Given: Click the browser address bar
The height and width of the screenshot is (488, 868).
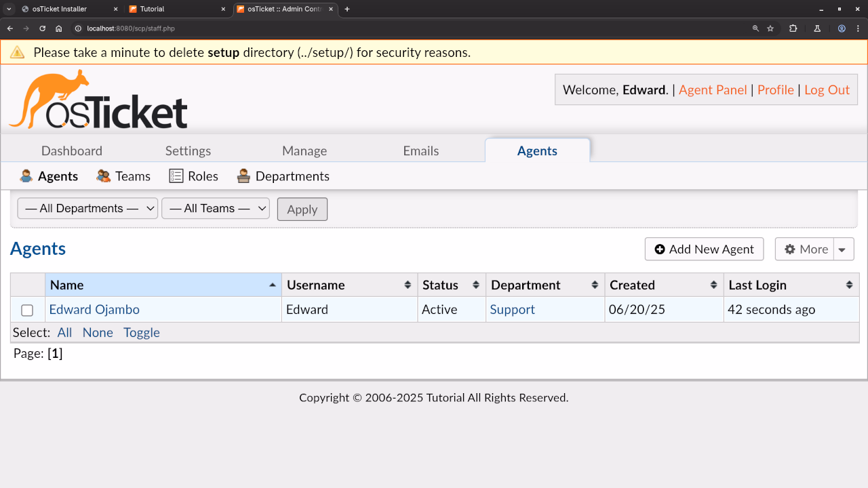Looking at the screenshot, I should click(407, 28).
